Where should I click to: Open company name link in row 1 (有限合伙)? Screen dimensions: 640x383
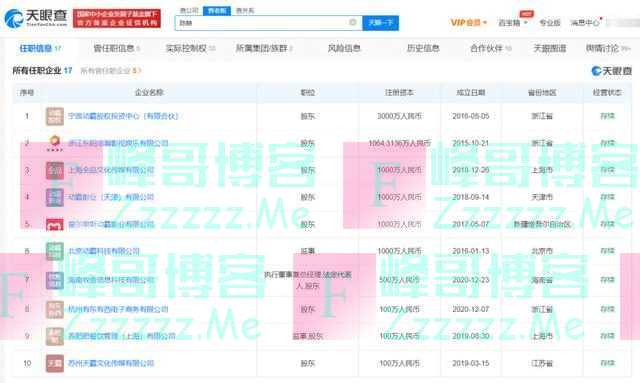(x=123, y=116)
